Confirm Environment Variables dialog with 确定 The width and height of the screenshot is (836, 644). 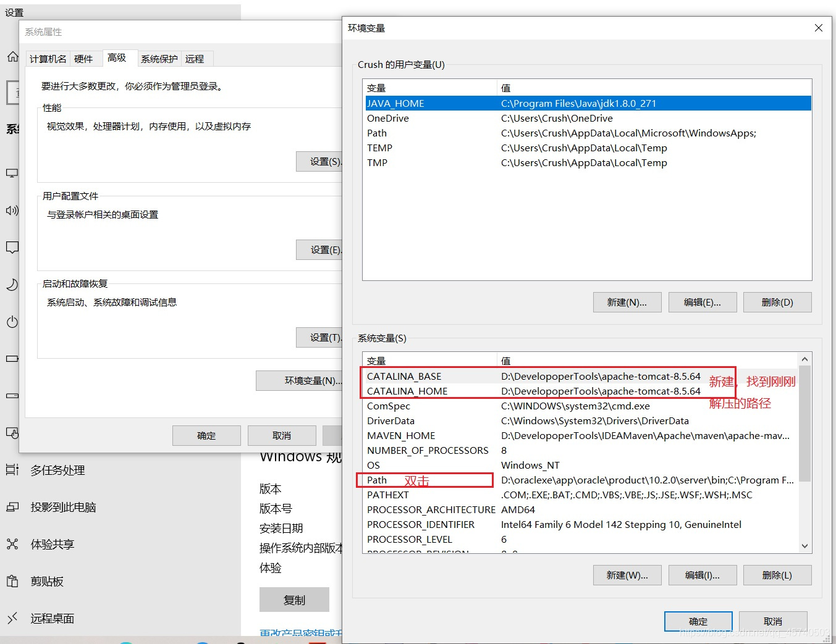pyautogui.click(x=698, y=622)
